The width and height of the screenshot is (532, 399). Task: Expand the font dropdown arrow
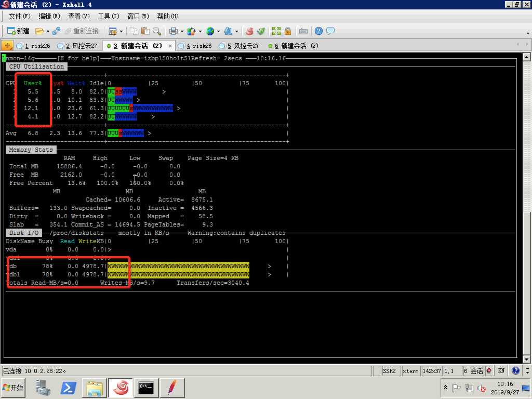236,31
